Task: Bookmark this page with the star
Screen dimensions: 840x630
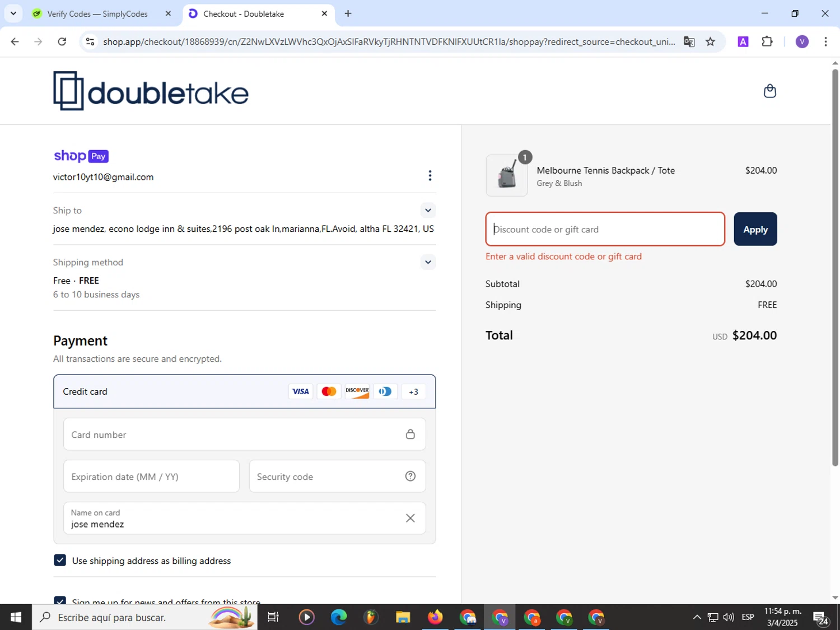Action: [710, 41]
